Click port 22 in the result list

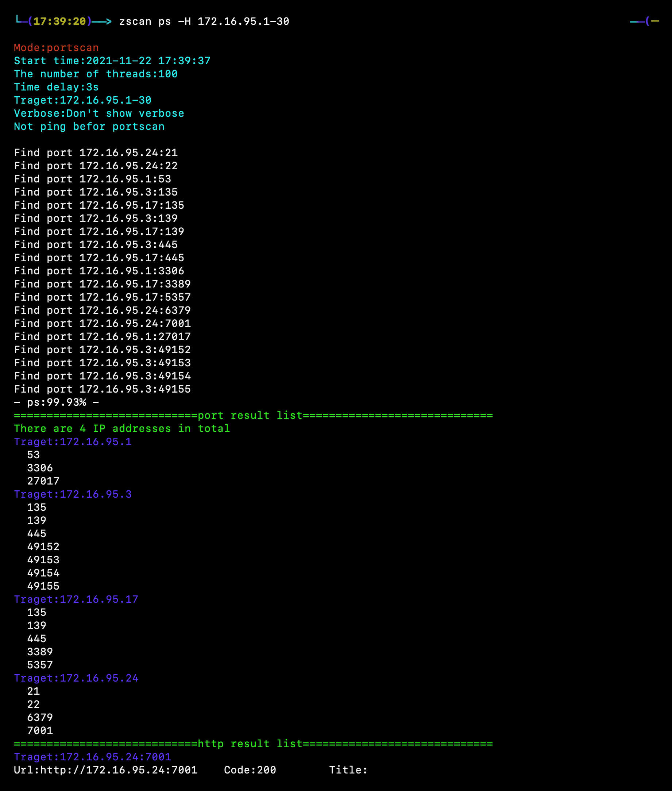click(34, 705)
